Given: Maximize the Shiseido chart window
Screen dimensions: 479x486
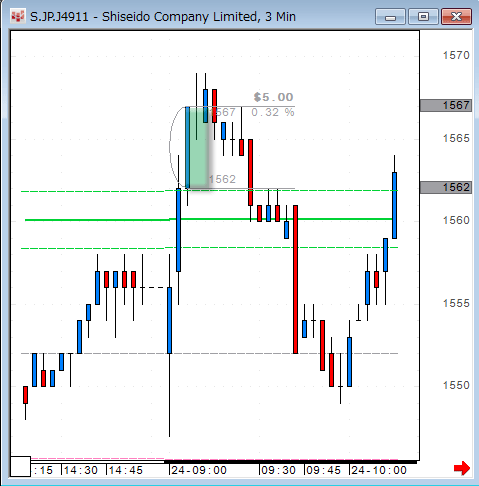Looking at the screenshot, I should pyautogui.click(x=423, y=17).
